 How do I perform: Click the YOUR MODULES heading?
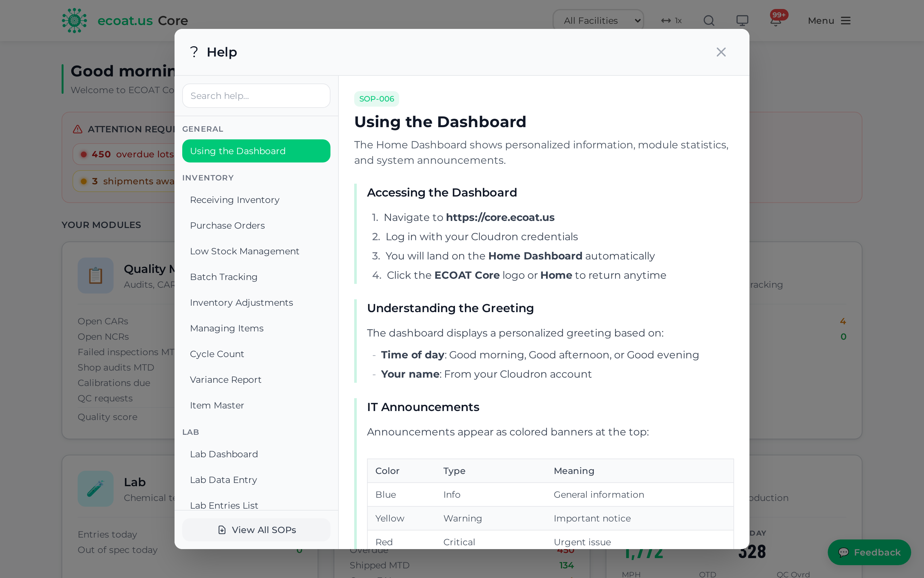[101, 225]
